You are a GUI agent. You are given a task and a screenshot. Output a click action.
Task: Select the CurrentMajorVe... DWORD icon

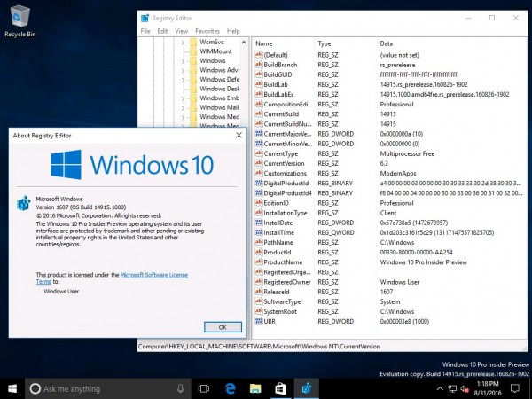pyautogui.click(x=259, y=134)
